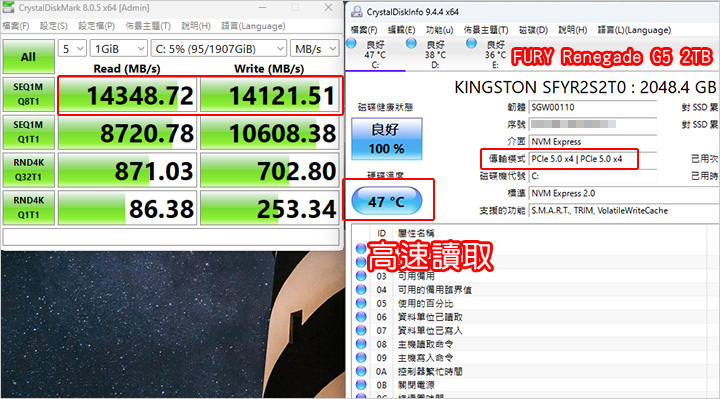Start the SEQ1M Q8T1 test
This screenshot has height=399, width=720.
(x=28, y=95)
